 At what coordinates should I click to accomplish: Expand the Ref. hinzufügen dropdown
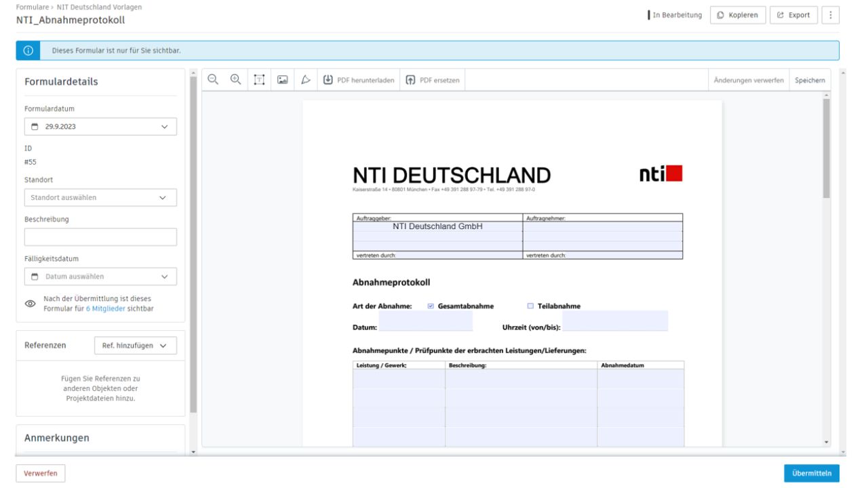(135, 345)
